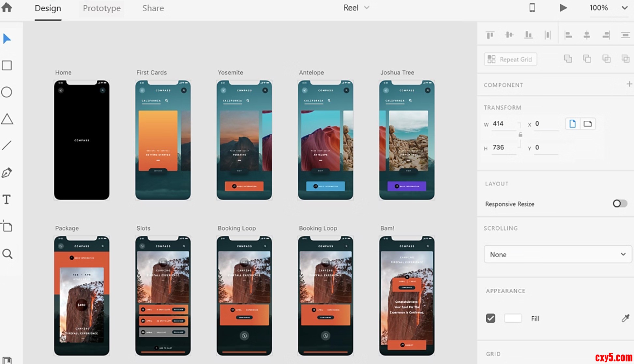Switch artboard to landscape orientation
This screenshot has height=364, width=634.
(588, 124)
